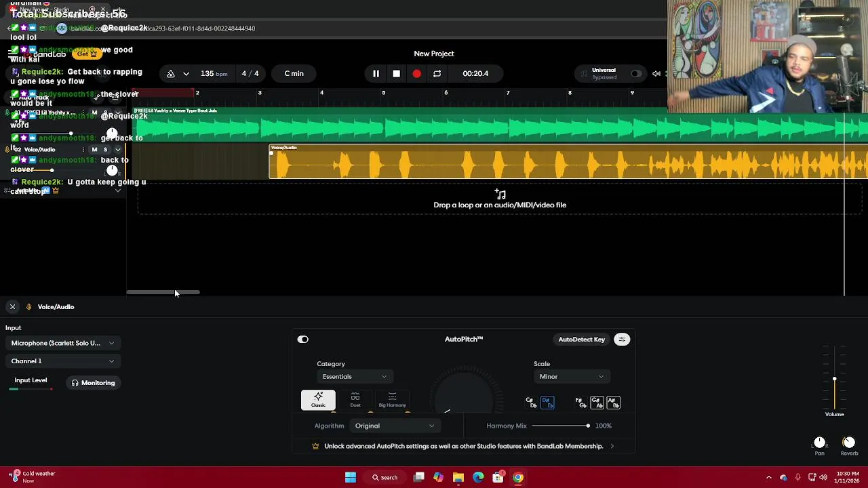Open Task View from the taskbar
Screen dimensions: 868x488
419,477
